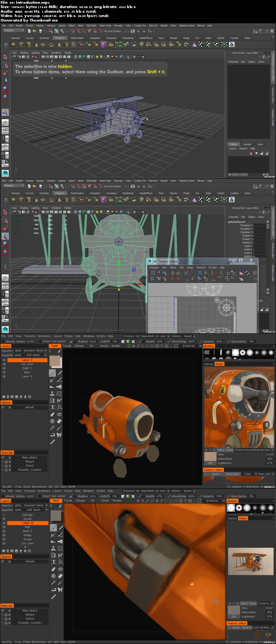The image size is (276, 644).
Task: Open the [Camera] dropdown in the Layer 11 frame
Action: click(214, 501)
